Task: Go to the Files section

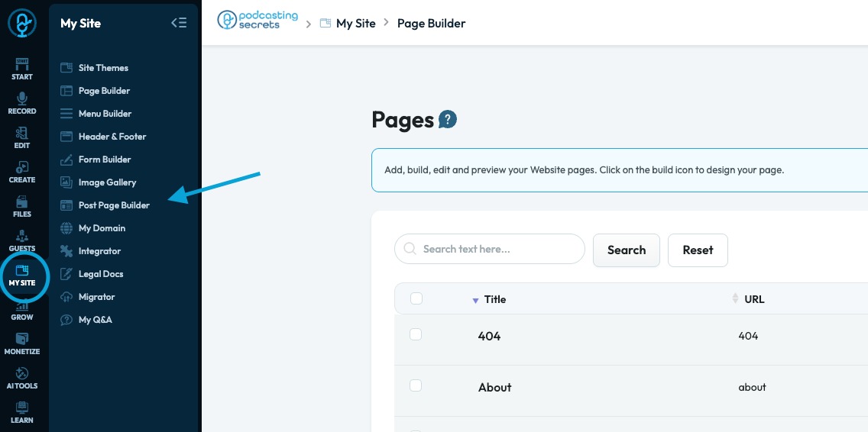Action: [22, 206]
